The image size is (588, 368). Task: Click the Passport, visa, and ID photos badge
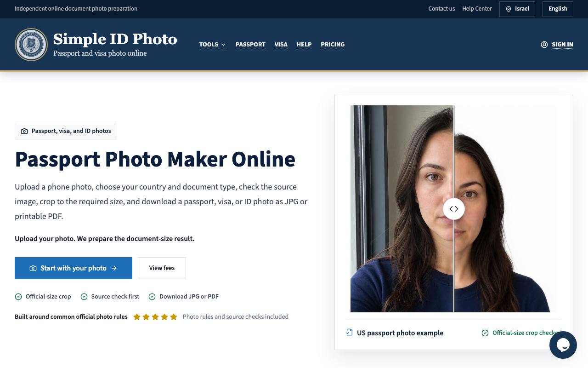(66, 131)
